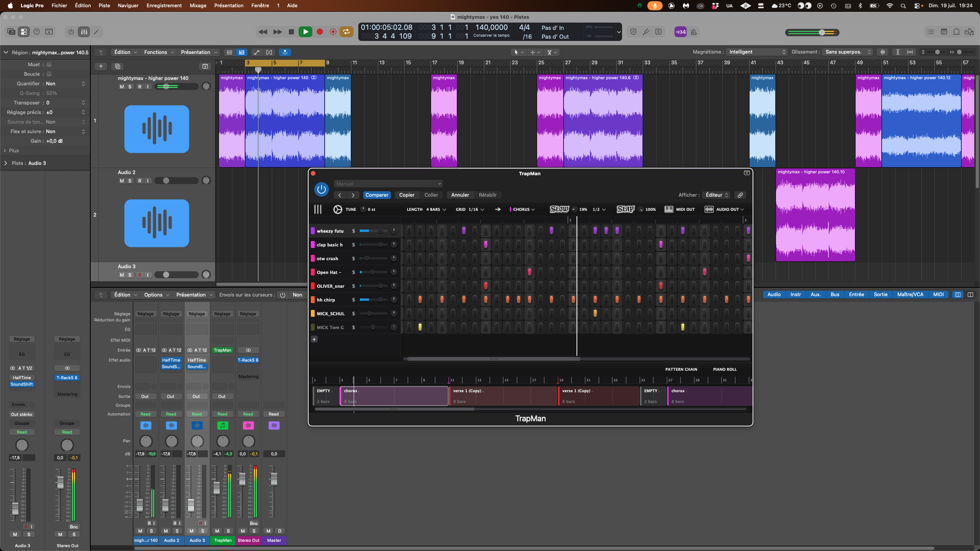Image resolution: width=980 pixels, height=551 pixels.
Task: Open the Tuner icon
Action: point(646,32)
